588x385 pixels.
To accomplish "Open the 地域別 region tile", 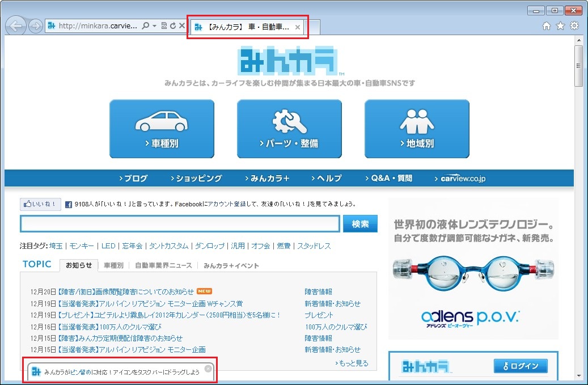I will 417,129.
